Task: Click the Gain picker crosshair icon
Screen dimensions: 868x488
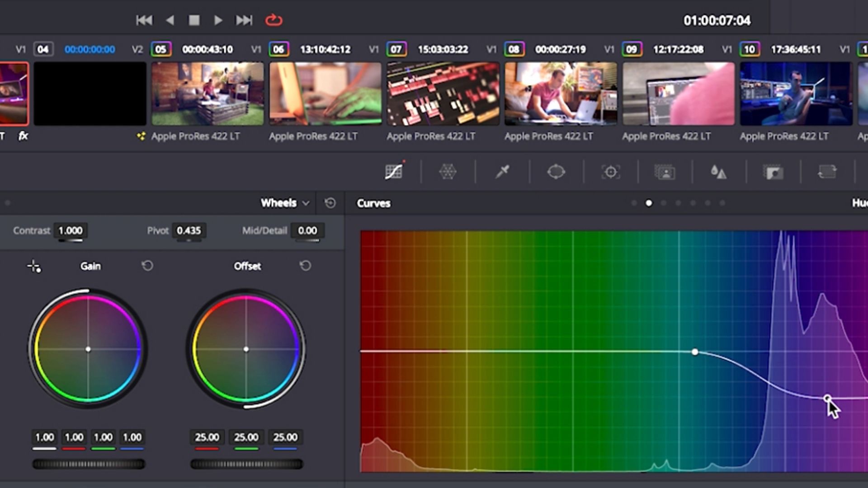Action: [x=34, y=266]
